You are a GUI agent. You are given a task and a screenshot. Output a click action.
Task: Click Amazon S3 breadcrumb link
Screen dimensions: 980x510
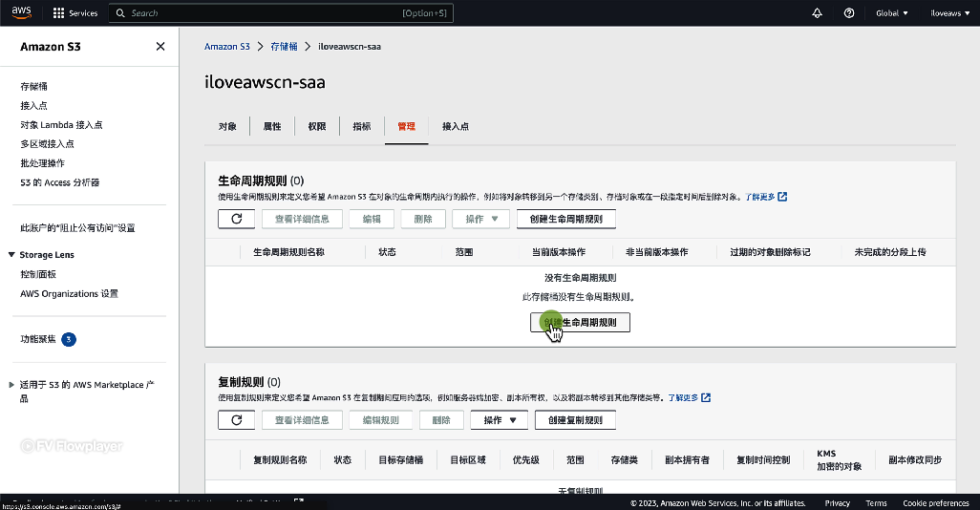click(227, 46)
